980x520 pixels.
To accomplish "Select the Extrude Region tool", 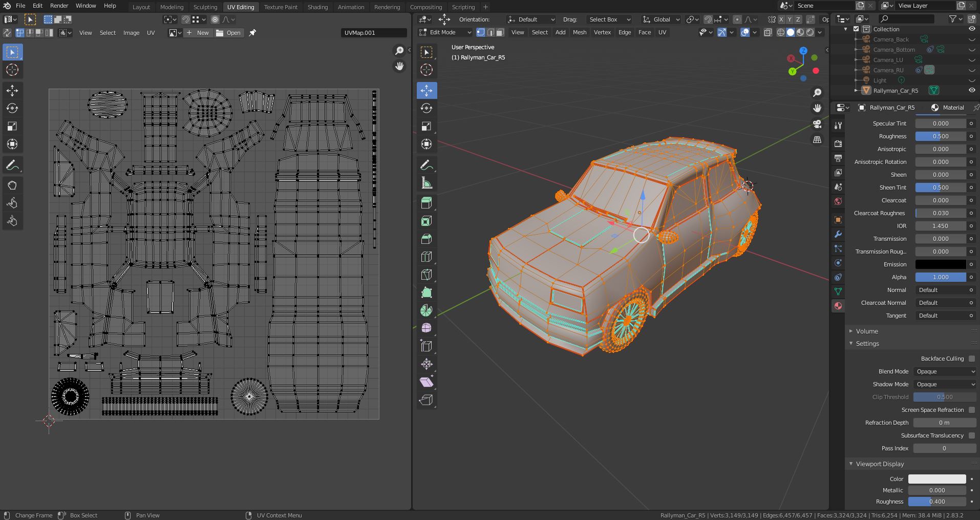I will [x=426, y=203].
